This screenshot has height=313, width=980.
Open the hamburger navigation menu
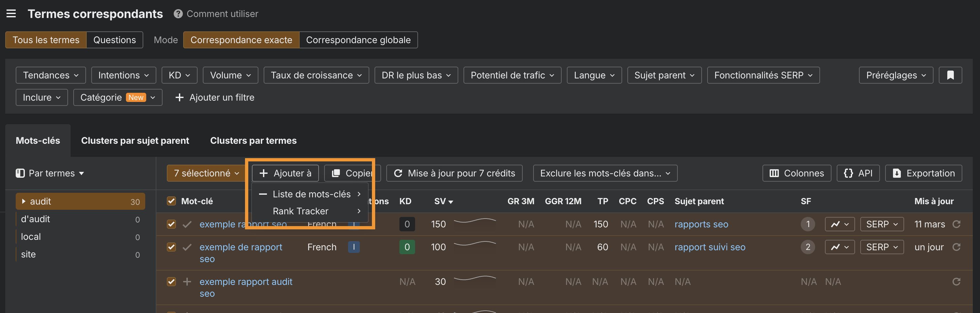click(x=11, y=13)
